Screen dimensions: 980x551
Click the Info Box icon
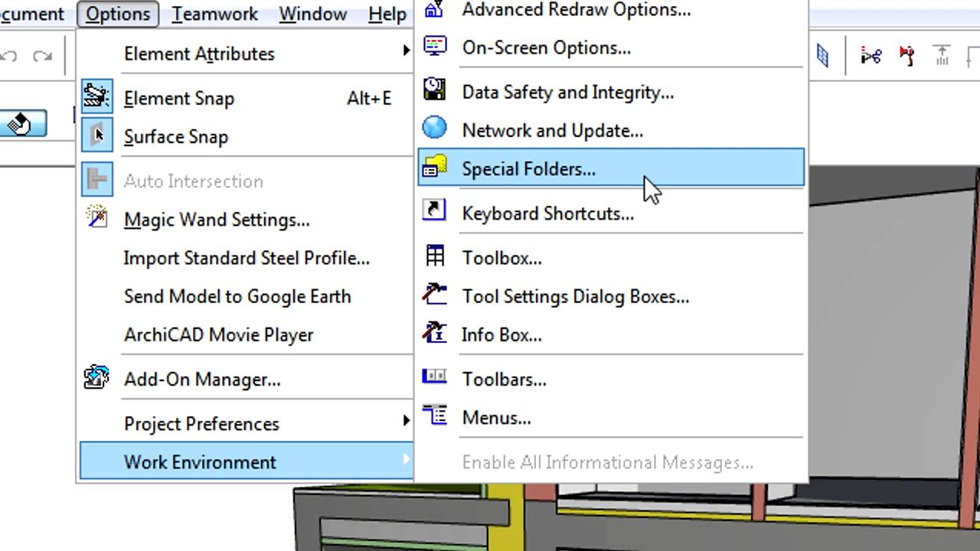tap(435, 333)
